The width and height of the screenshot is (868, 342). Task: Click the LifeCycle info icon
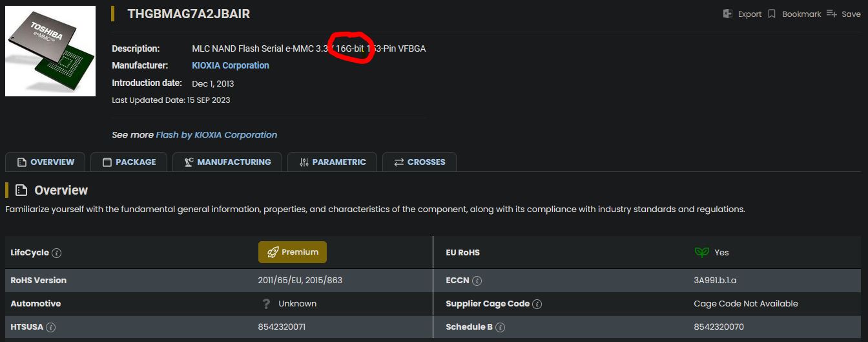[x=56, y=253]
